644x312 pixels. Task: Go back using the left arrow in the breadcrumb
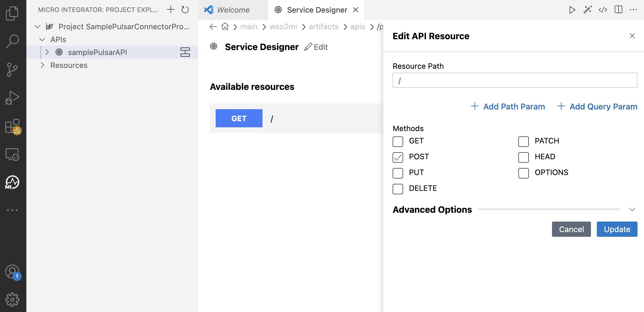213,27
